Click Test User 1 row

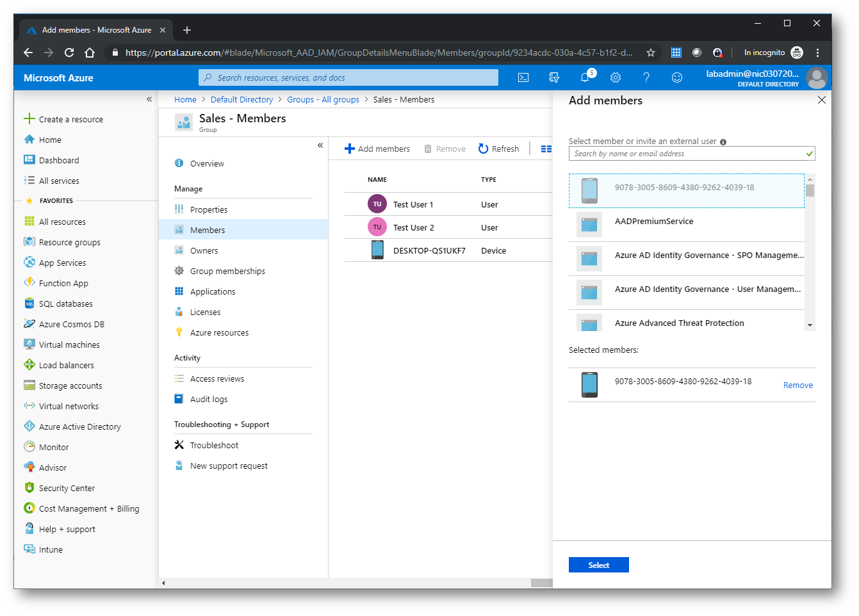[x=448, y=204]
